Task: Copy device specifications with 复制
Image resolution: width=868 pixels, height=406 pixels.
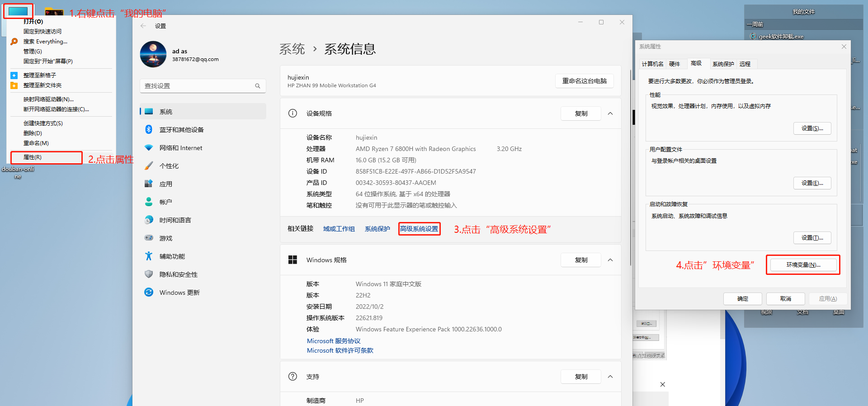Action: click(x=581, y=113)
